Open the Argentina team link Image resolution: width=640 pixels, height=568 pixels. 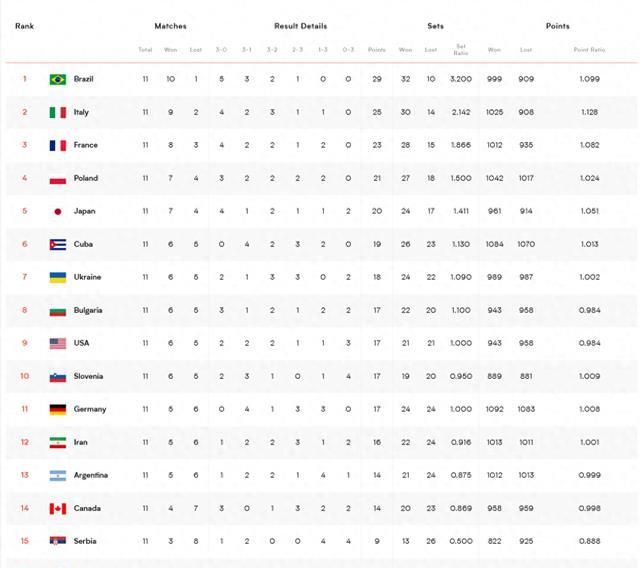point(91,475)
